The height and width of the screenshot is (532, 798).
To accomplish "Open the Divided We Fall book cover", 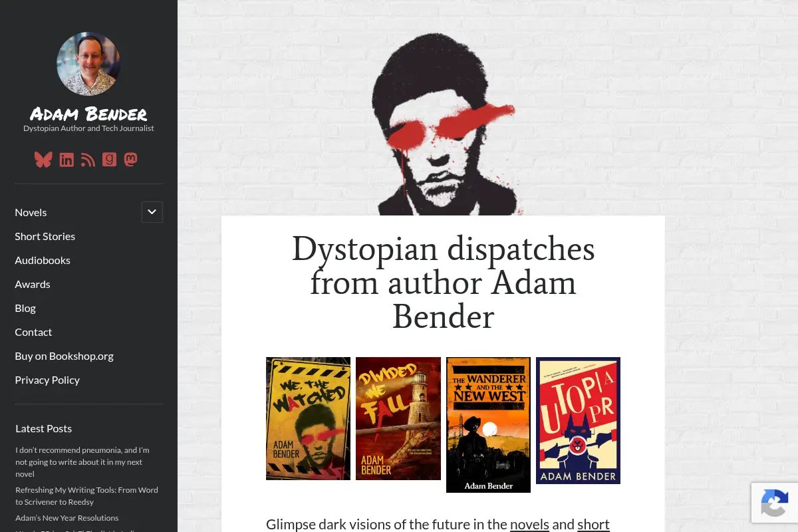I will click(x=398, y=418).
